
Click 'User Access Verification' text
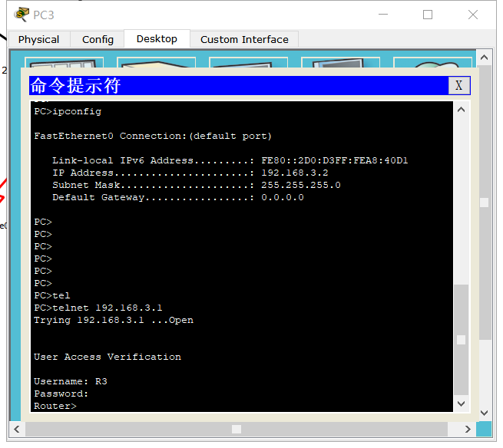(108, 357)
